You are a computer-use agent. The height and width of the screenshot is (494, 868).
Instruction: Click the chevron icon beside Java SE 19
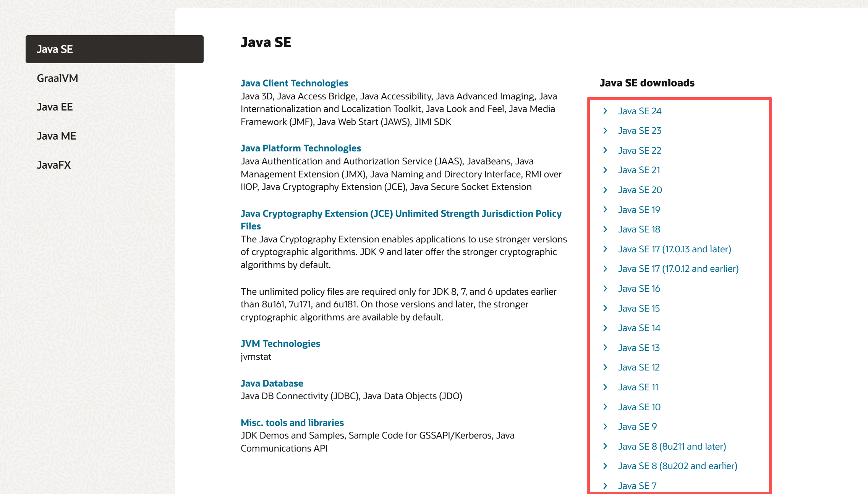605,210
